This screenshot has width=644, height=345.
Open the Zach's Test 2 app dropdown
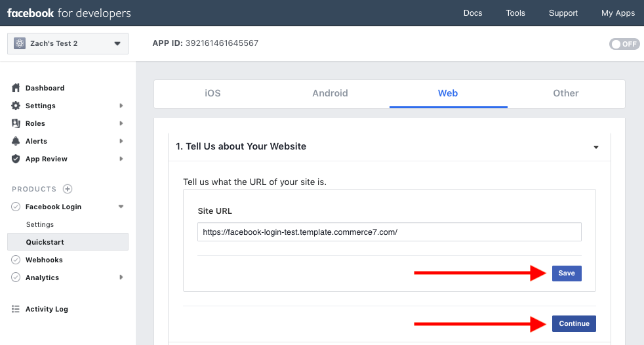click(68, 43)
